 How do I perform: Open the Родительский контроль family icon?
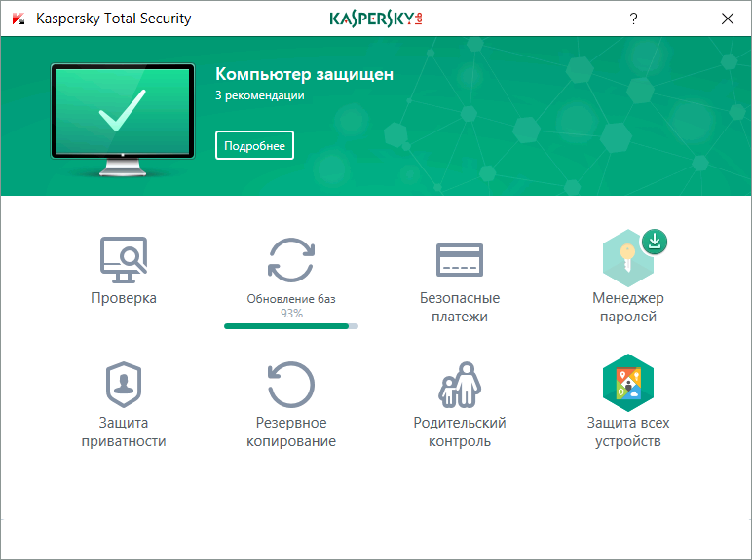pyautogui.click(x=460, y=385)
